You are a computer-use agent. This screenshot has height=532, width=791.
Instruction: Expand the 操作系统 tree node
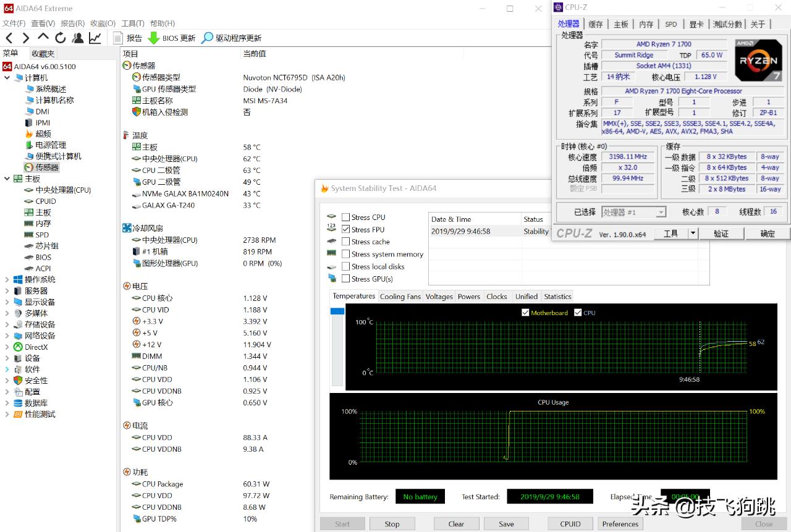[x=7, y=280]
